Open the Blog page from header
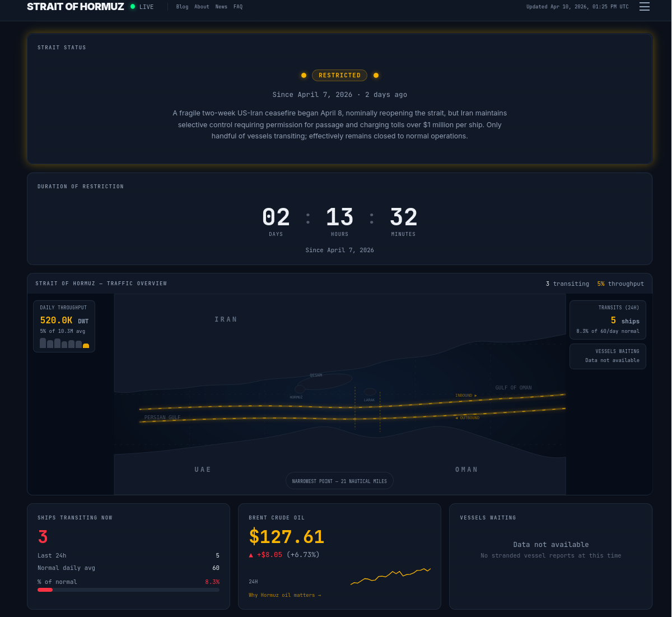The image size is (672, 617). (182, 7)
